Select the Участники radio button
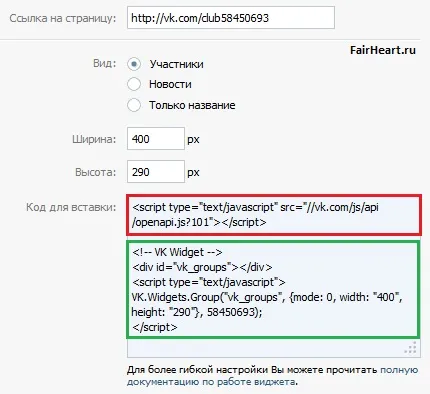Viewport: 430px width, 394px height. [134, 64]
